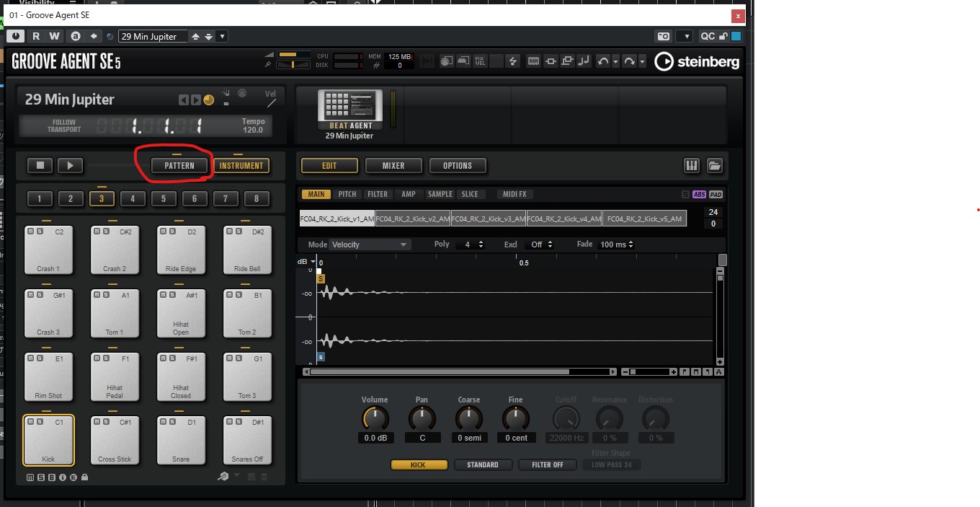Select pad group 1
Screen dimensions: 980x507
point(40,199)
